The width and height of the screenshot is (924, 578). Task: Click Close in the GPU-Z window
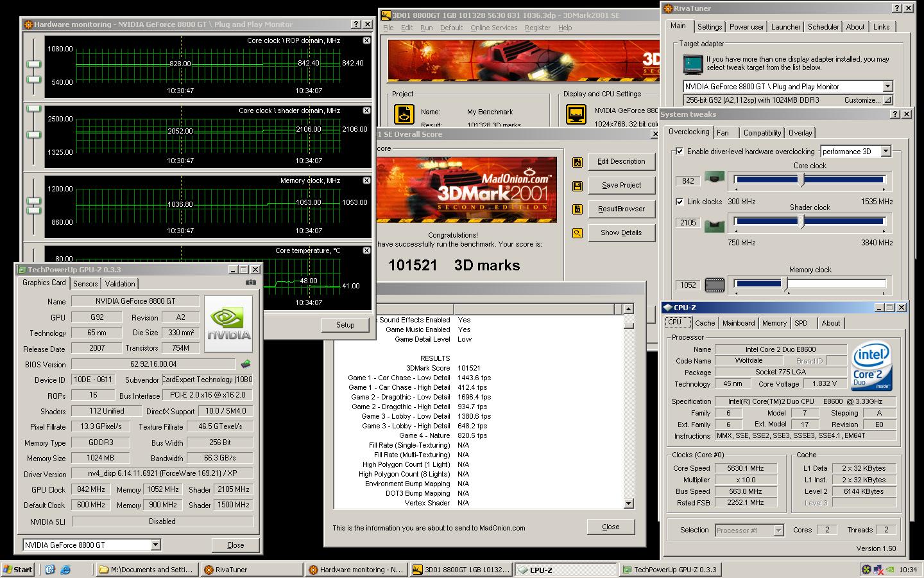point(235,545)
